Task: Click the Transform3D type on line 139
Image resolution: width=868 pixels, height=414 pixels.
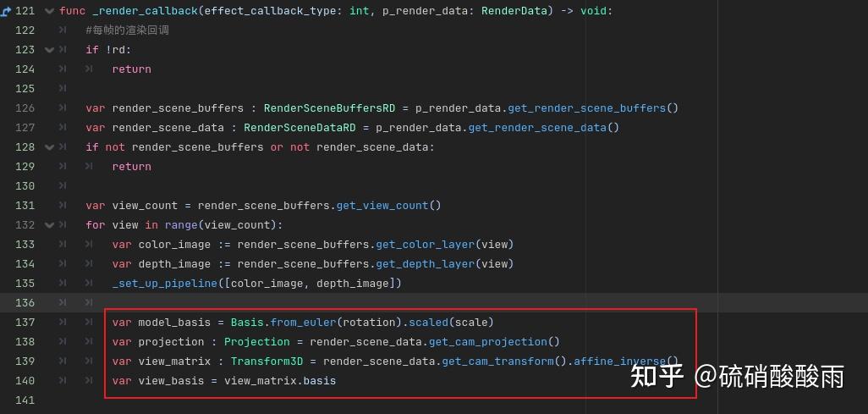Action: 266,362
